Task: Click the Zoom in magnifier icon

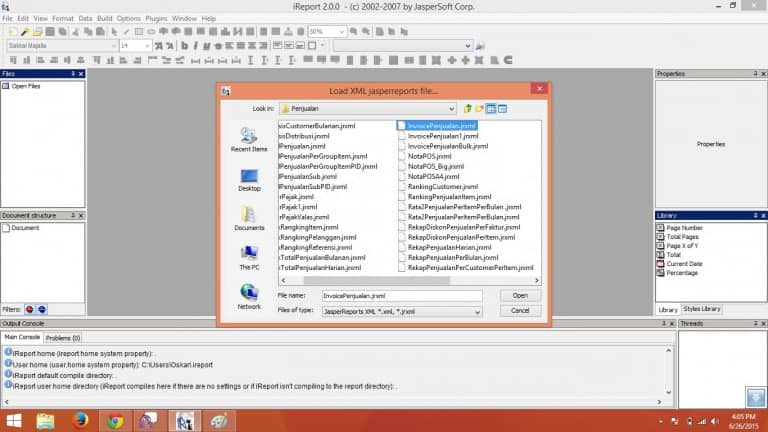Action: tap(354, 31)
